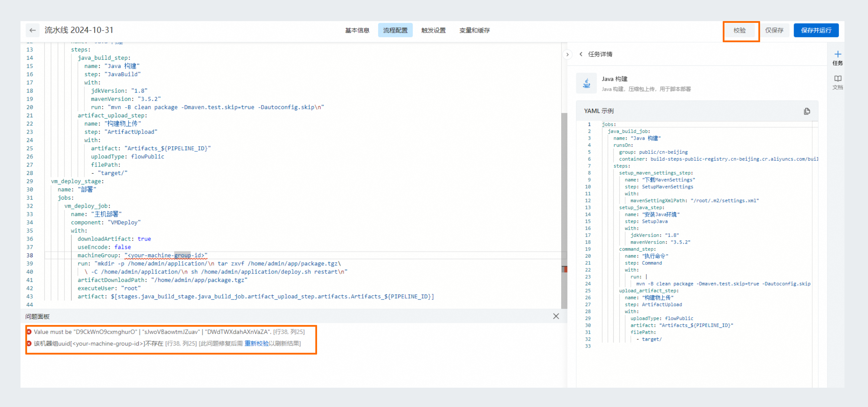
Task: Click 'java_build_step:' in the editor
Action: [104, 58]
